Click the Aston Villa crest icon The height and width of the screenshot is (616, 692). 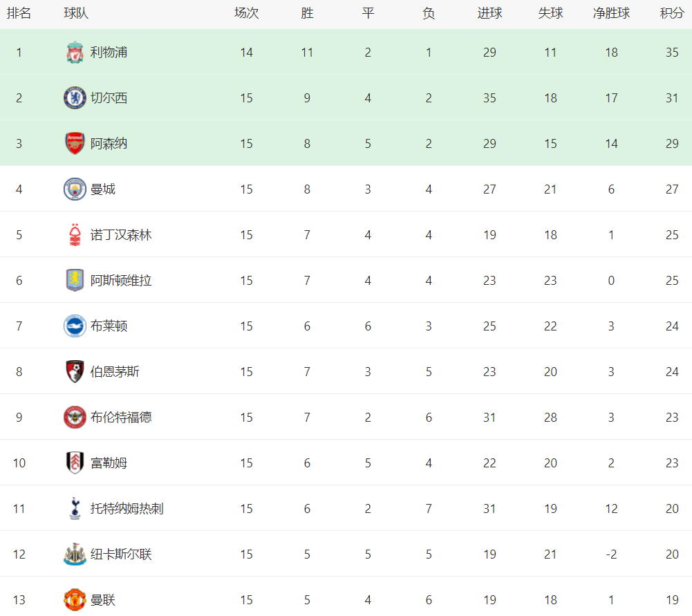click(x=75, y=280)
